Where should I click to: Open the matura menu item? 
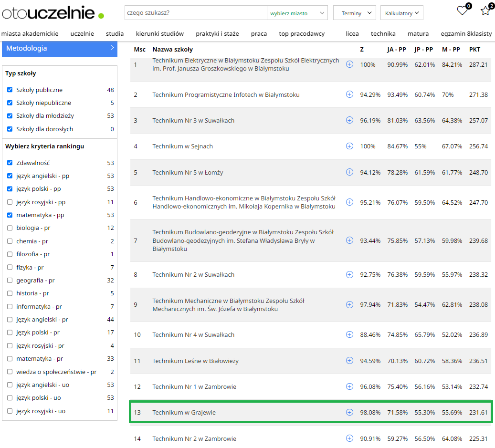point(418,34)
